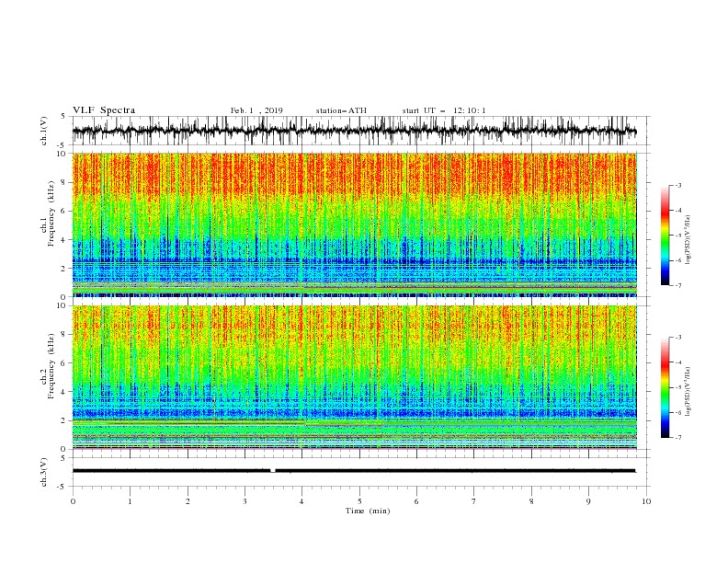Click the '-3' tick on ch.1 colorbar
The image size is (728, 563).
(x=677, y=185)
